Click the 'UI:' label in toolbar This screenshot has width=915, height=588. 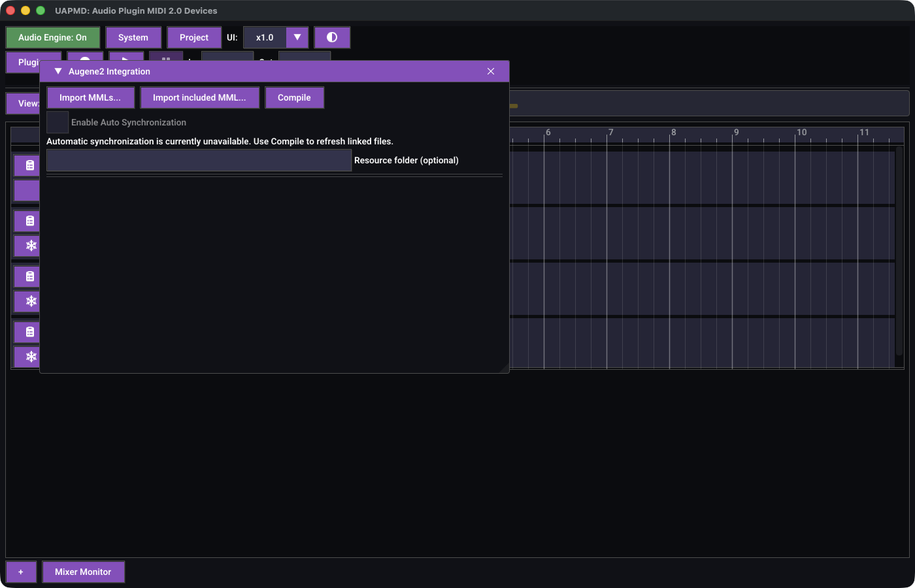232,37
